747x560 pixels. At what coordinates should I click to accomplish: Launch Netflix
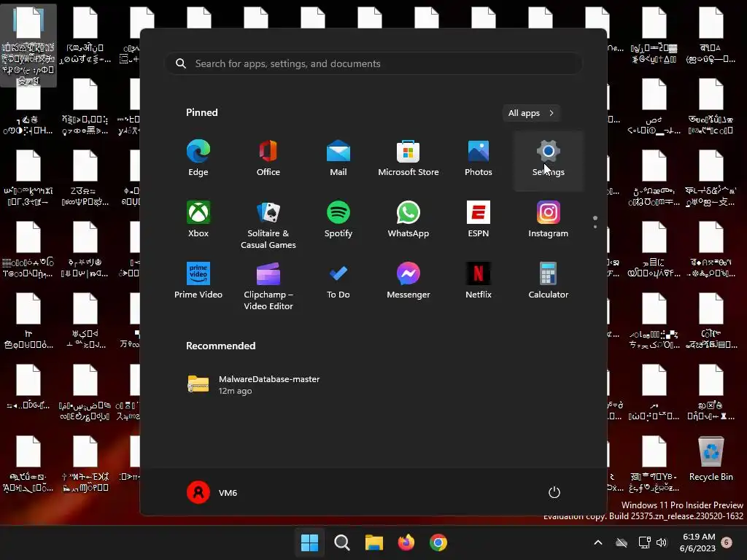click(479, 281)
